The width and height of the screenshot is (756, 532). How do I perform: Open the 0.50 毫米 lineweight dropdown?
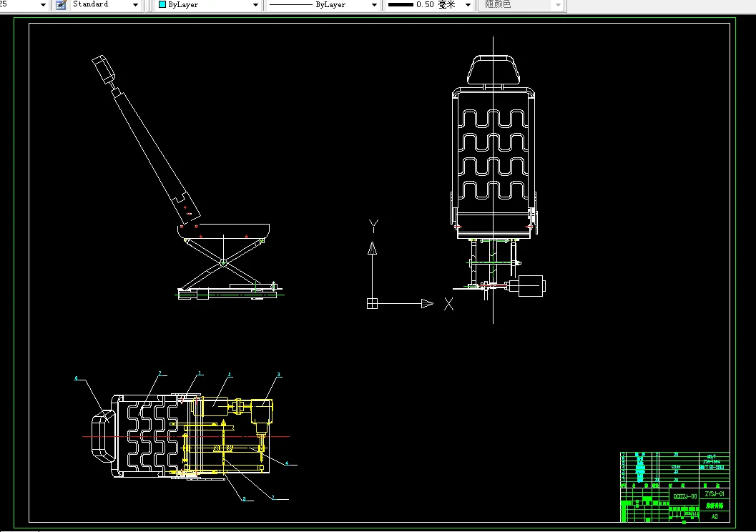(x=468, y=5)
